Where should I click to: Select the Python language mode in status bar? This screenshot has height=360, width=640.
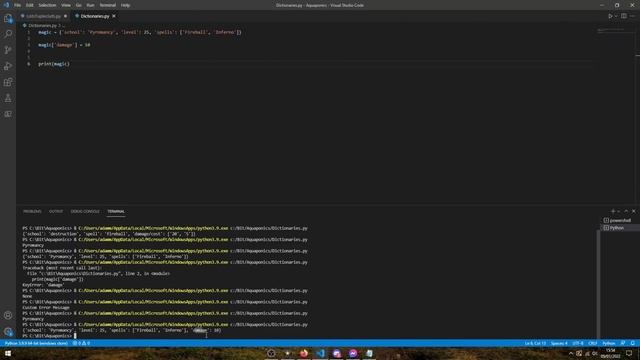click(x=609, y=343)
